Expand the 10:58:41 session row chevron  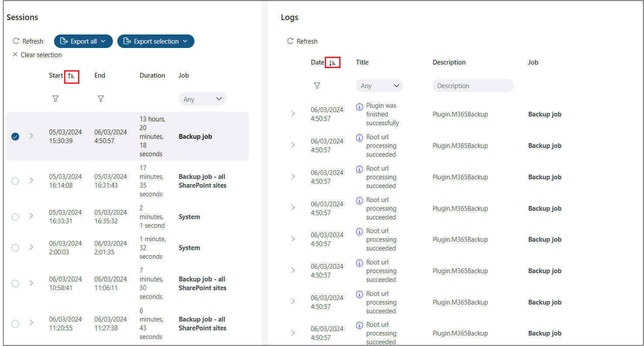31,283
